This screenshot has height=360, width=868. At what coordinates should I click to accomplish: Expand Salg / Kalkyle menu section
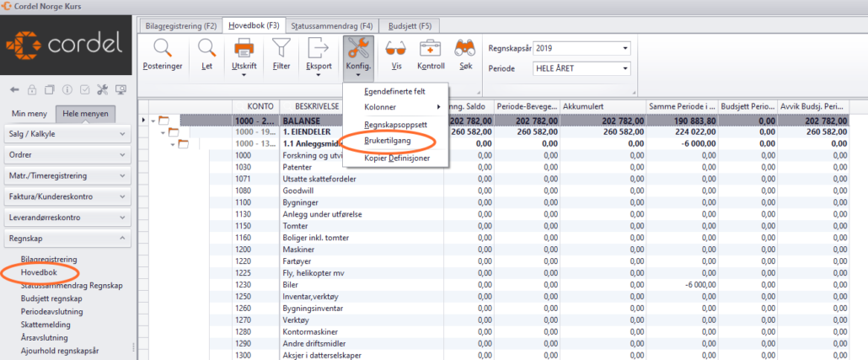[67, 133]
